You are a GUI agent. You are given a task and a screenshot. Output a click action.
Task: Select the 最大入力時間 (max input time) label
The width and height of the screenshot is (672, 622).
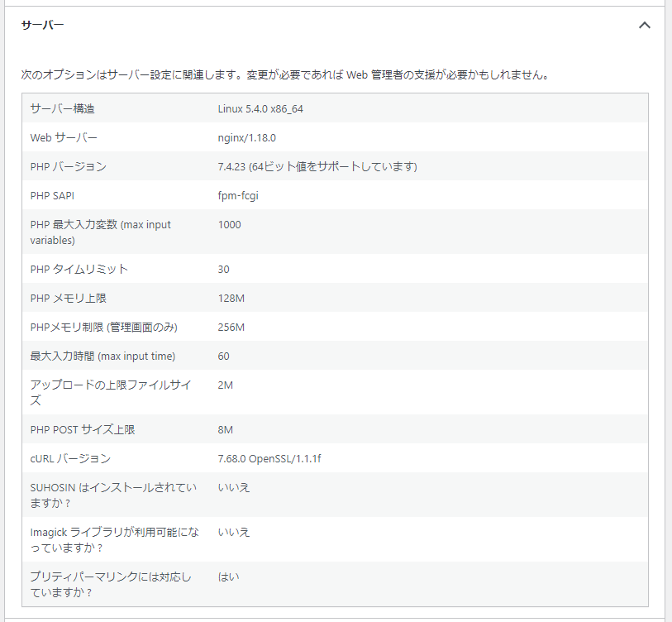click(x=102, y=356)
